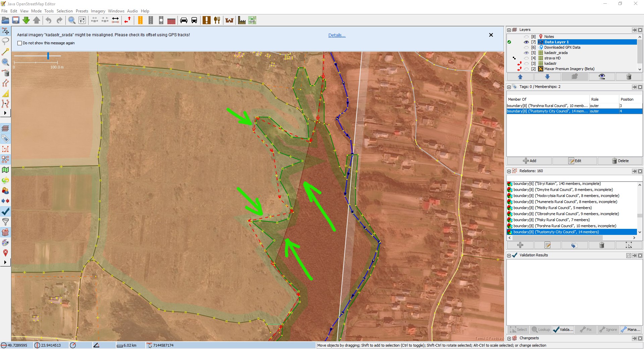The height and width of the screenshot is (349, 644).
Task: Toggle the Filter funnel sidebar button
Action: [5, 222]
